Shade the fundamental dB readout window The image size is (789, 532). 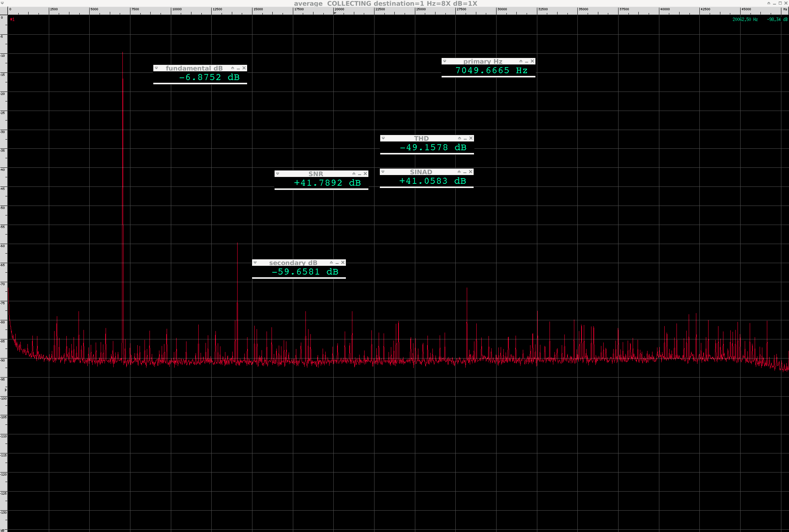[233, 68]
